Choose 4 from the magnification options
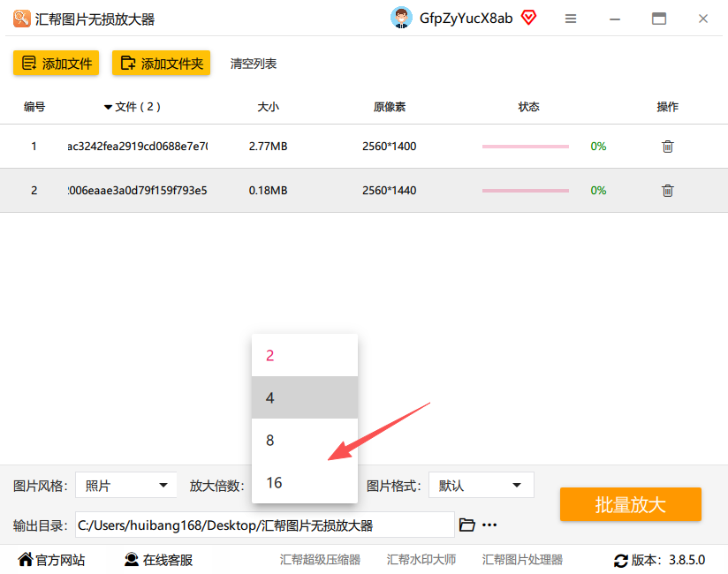 tap(305, 397)
